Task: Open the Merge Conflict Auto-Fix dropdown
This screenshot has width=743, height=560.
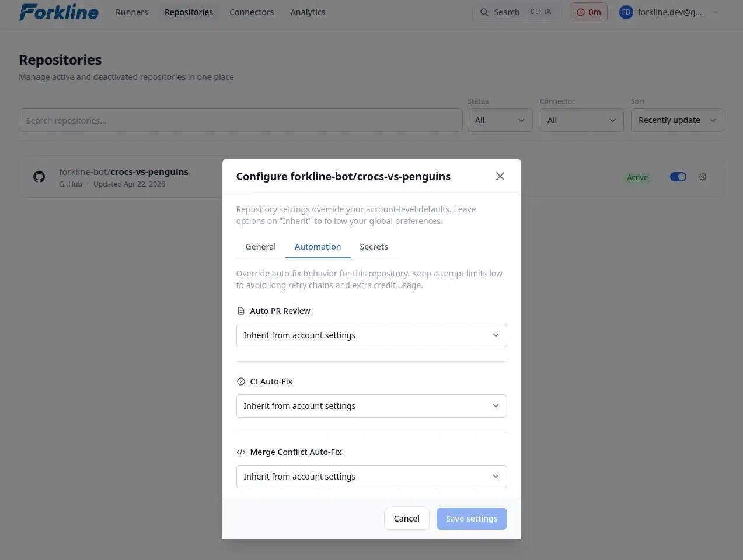Action: (x=371, y=477)
